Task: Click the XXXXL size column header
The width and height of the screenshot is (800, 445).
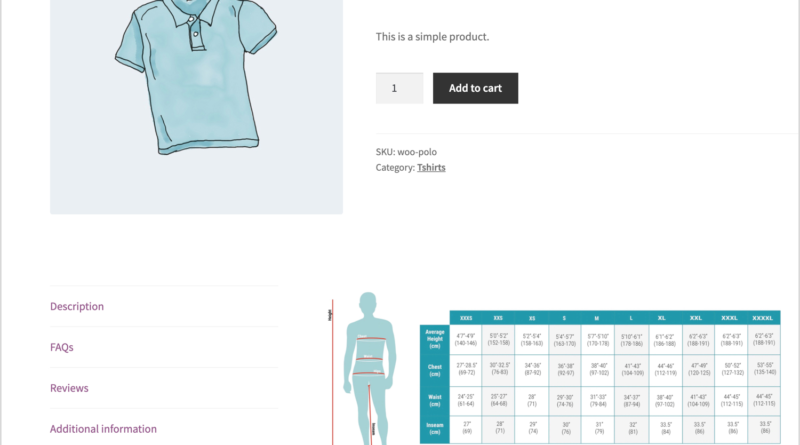Action: tap(764, 317)
